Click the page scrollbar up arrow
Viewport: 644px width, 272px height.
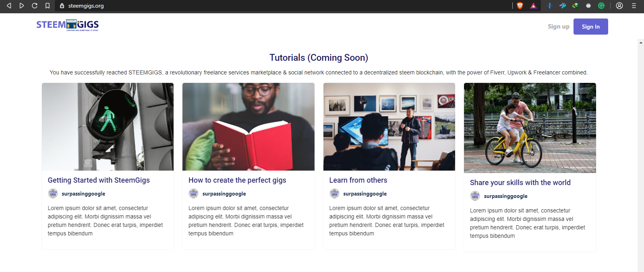click(x=641, y=42)
